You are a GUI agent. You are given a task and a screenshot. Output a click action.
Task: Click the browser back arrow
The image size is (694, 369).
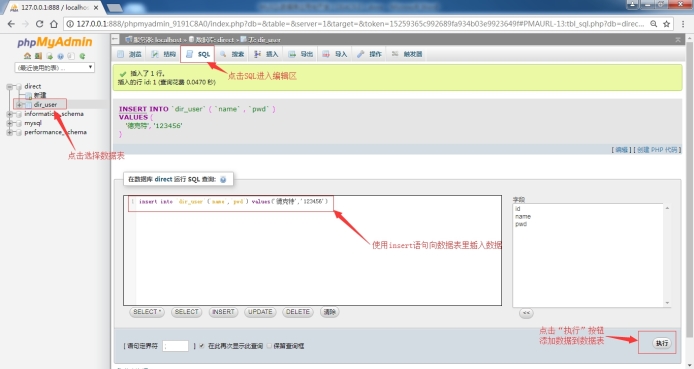pyautogui.click(x=11, y=24)
